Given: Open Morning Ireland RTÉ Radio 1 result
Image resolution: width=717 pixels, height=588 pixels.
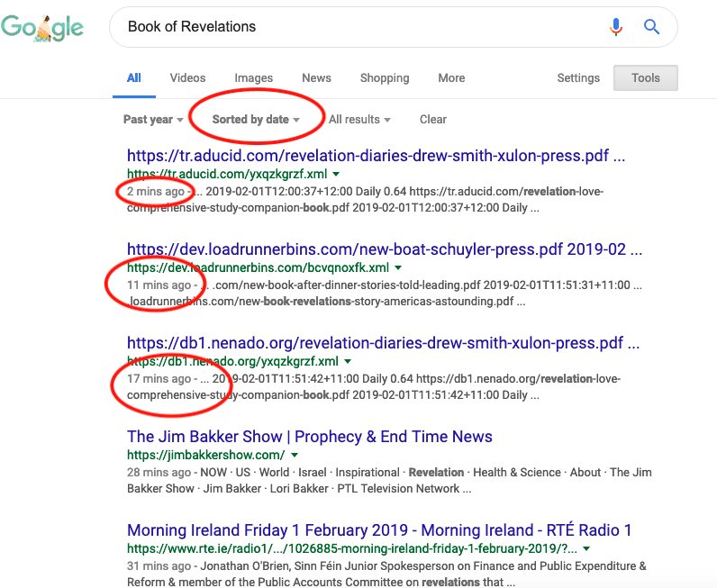Looking at the screenshot, I should (x=379, y=530).
